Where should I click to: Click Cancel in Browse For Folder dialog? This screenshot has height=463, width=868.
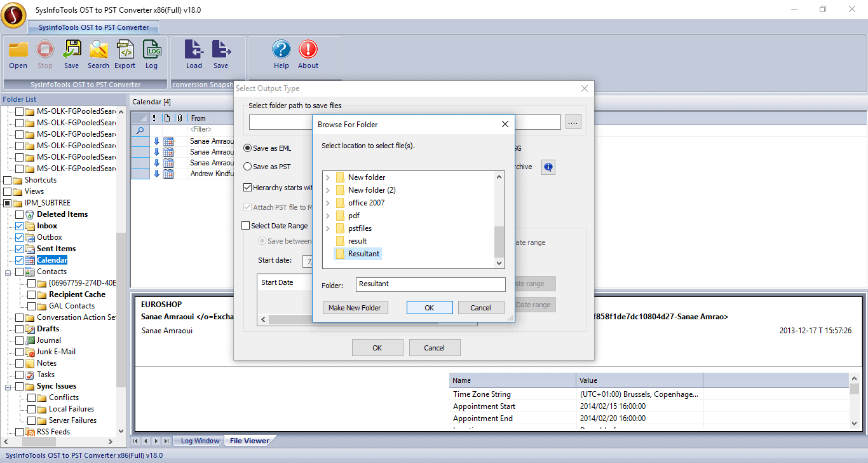(481, 308)
